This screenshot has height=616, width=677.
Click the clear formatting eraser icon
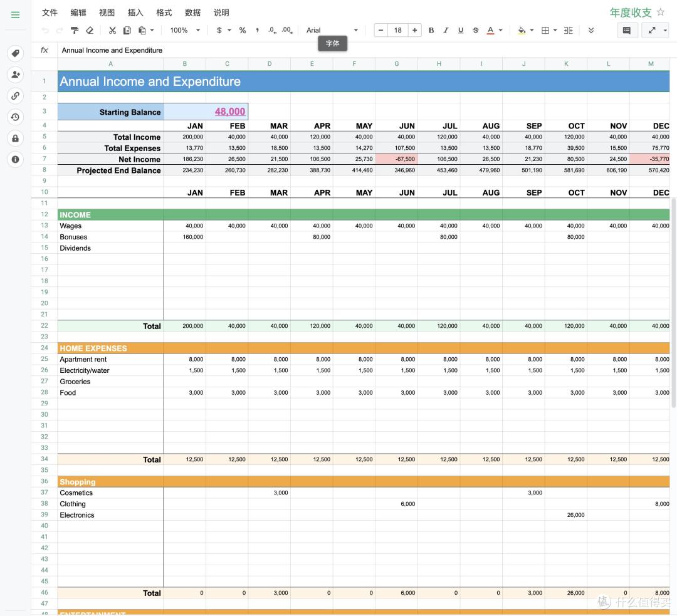point(90,30)
